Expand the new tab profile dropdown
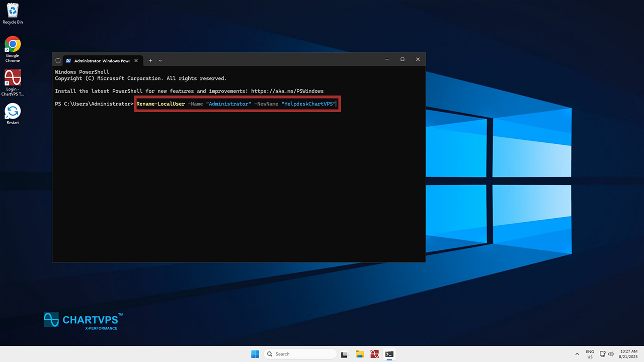Screen dimensions: 644x362 click(x=160, y=60)
